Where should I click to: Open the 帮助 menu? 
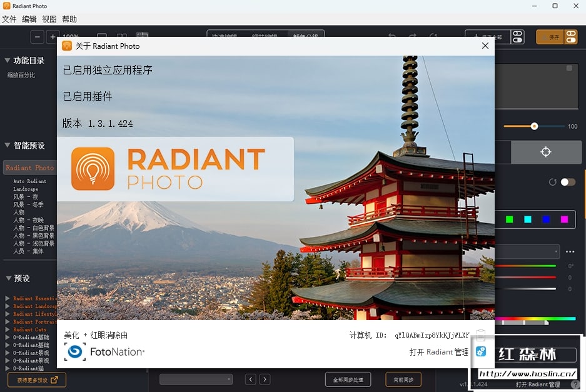tap(69, 19)
